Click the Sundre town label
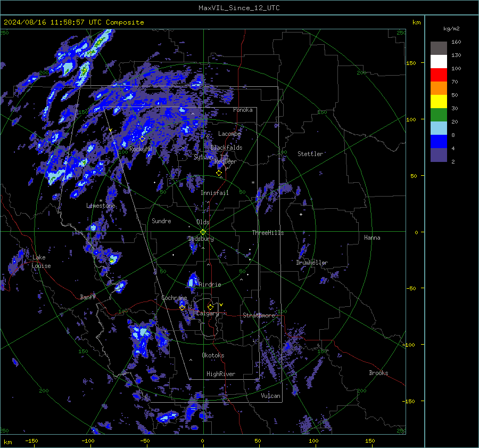The image size is (479, 448). click(161, 221)
